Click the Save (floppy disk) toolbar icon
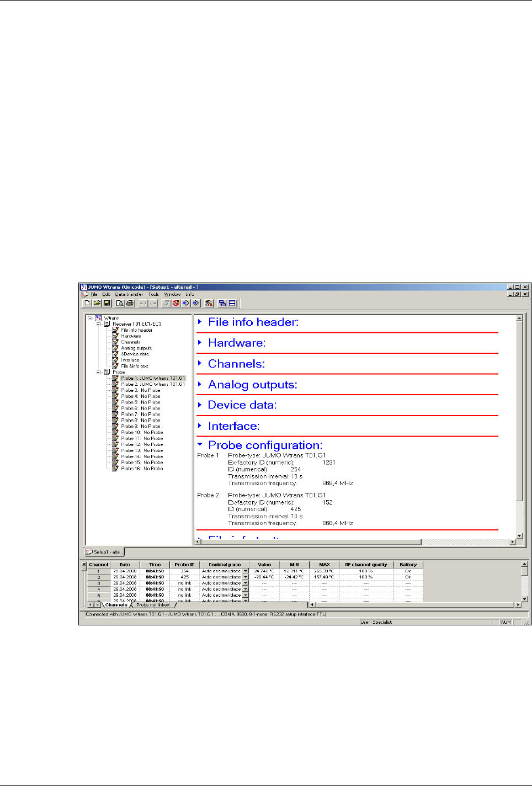 tap(107, 303)
